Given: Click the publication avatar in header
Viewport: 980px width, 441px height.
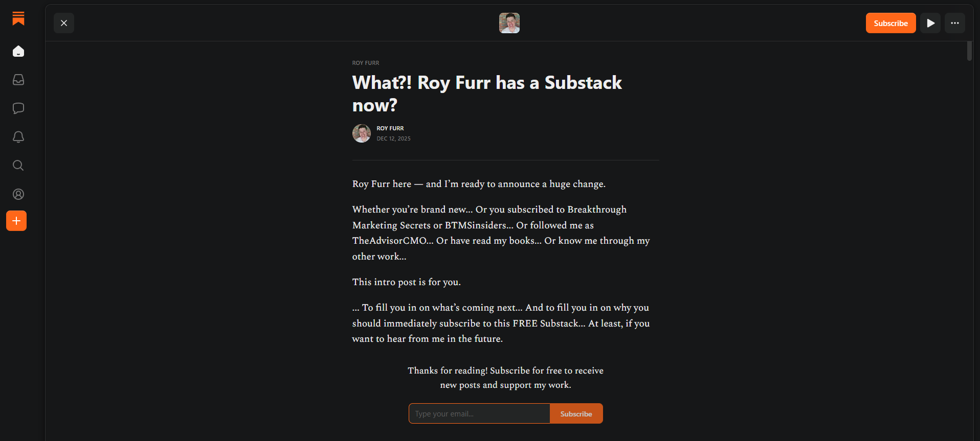Looking at the screenshot, I should [x=509, y=23].
